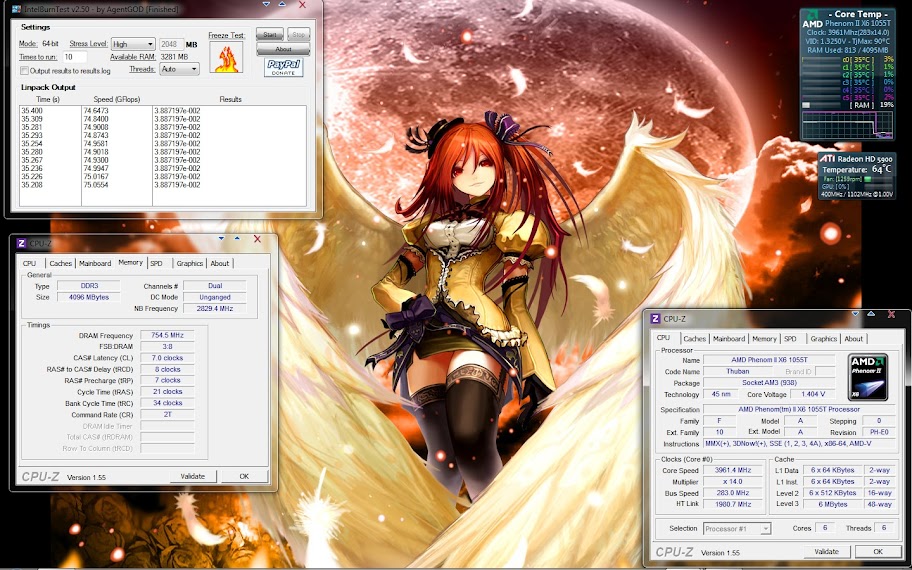
Task: Click the Package value Socket AM3 (938)
Action: coord(769,383)
